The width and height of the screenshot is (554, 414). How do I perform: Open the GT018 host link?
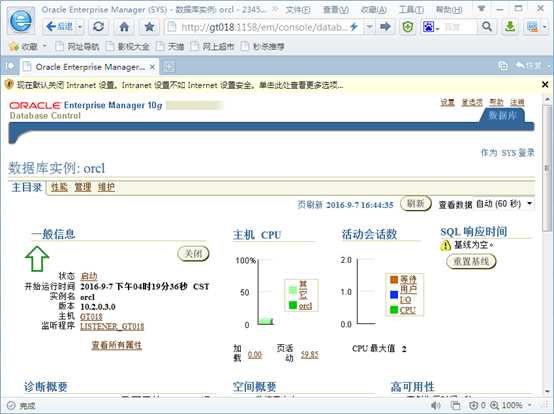pos(91,317)
